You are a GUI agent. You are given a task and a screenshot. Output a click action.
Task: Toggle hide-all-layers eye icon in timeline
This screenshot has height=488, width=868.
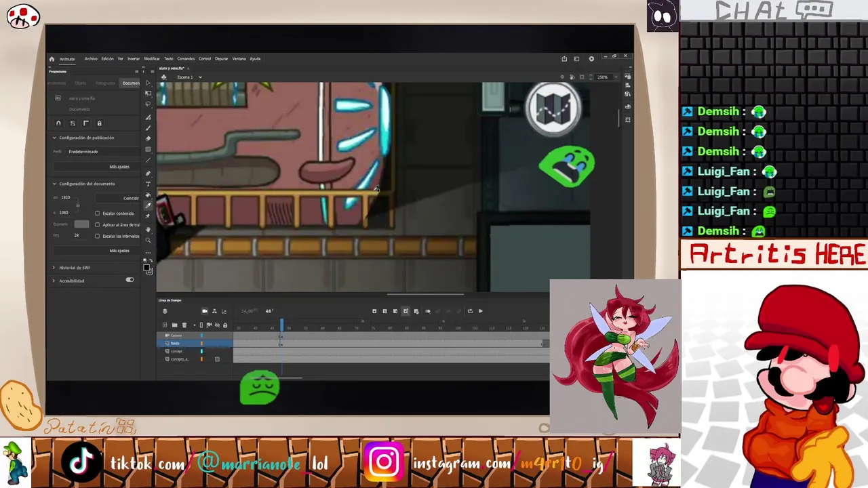click(217, 325)
